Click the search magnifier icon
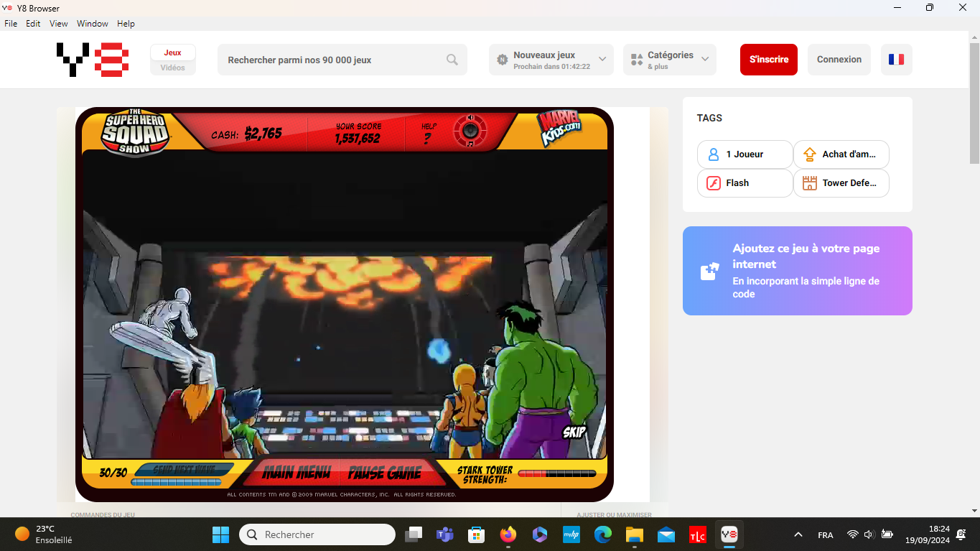This screenshot has width=980, height=551. click(452, 60)
